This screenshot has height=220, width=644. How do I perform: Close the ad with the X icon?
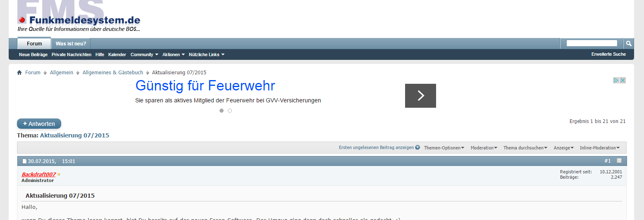(x=623, y=80)
